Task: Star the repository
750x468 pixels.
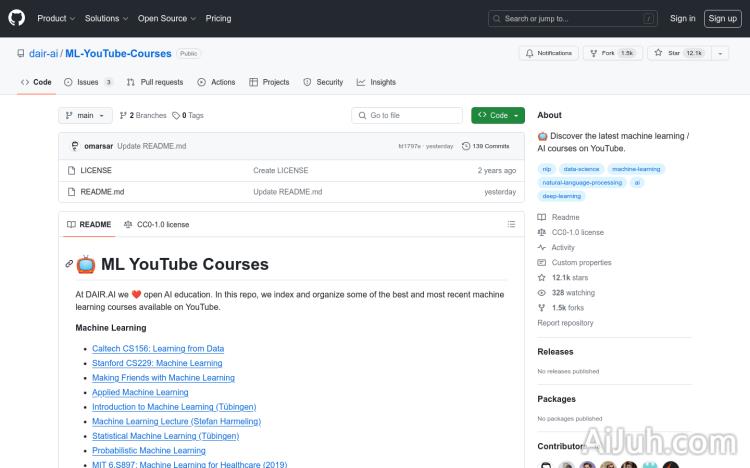Action: [679, 53]
